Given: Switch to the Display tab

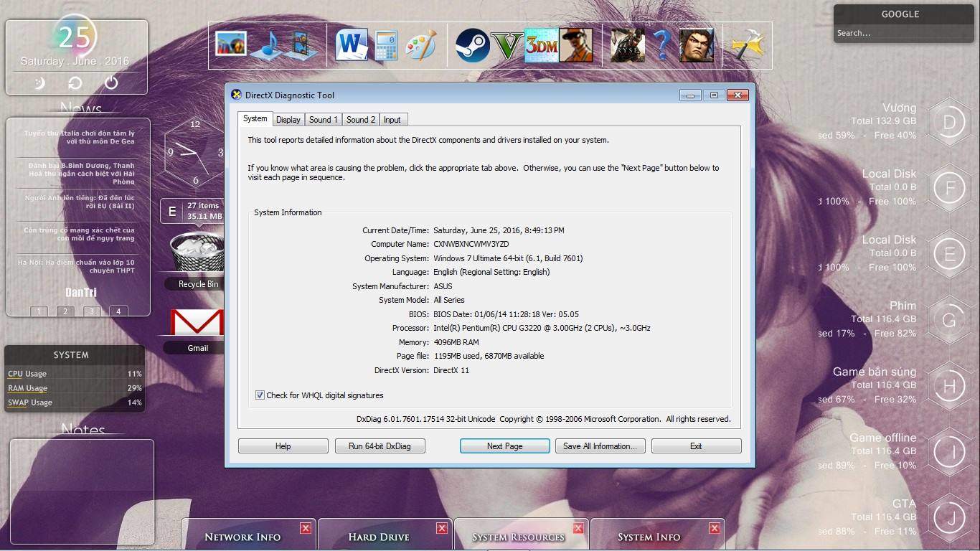Looking at the screenshot, I should (x=288, y=120).
